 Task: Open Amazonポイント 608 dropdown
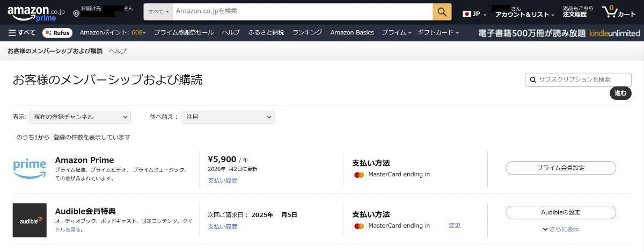point(113,33)
